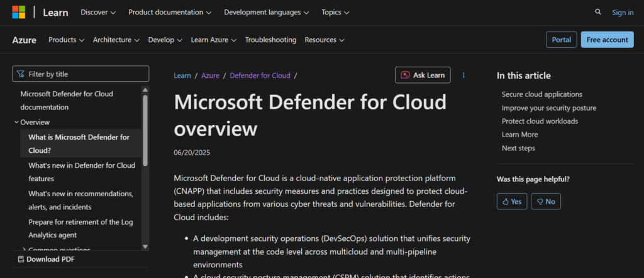Jump to Improve your security posture
The image size is (644, 278).
coord(548,108)
